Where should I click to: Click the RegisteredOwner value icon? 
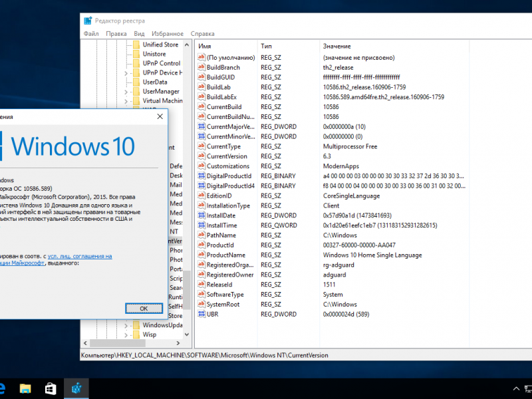(201, 275)
